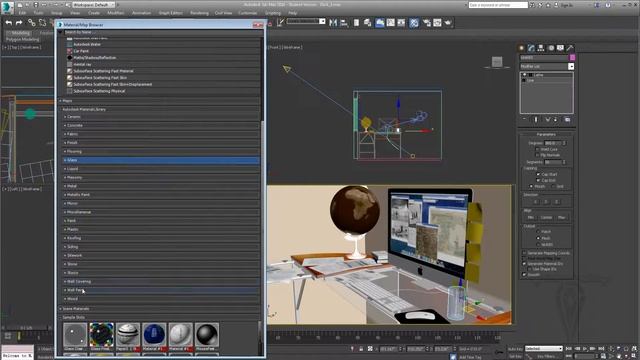
Task: Click the Redo arrow in main toolbar
Action: tap(19, 23)
